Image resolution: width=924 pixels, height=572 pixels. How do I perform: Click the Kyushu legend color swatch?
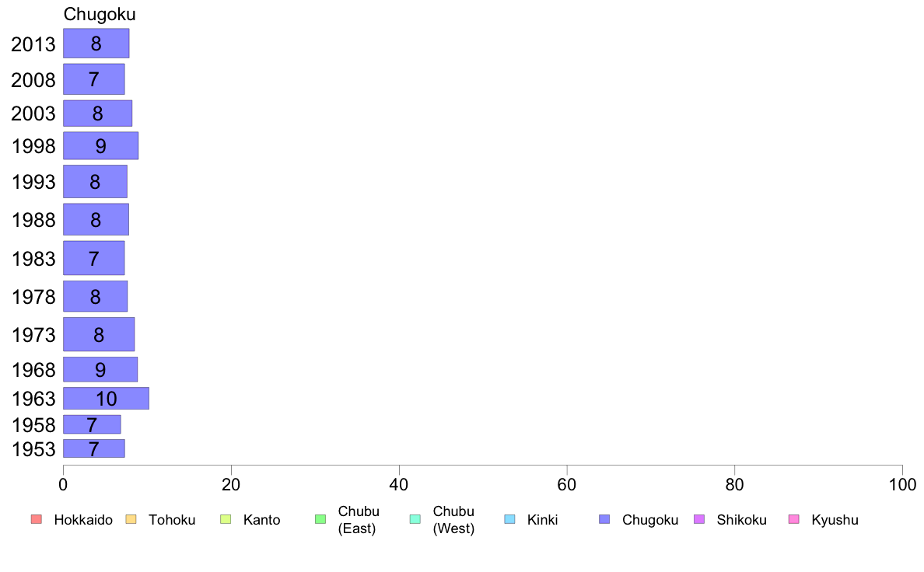coord(794,519)
